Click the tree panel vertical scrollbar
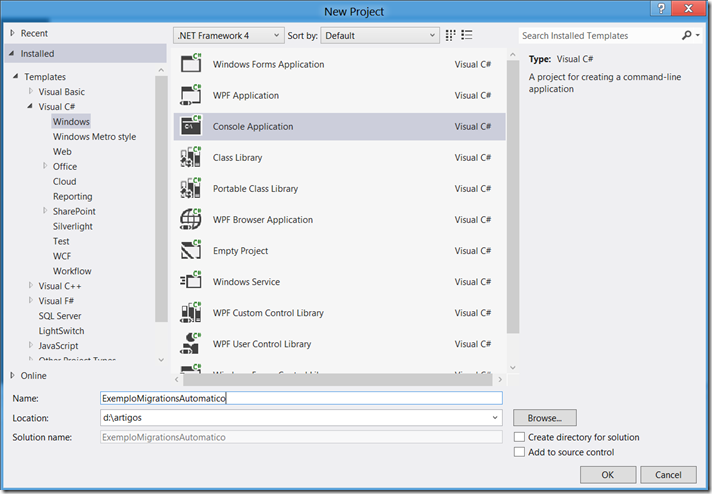Screen dimensions: 712x494 pos(161,199)
